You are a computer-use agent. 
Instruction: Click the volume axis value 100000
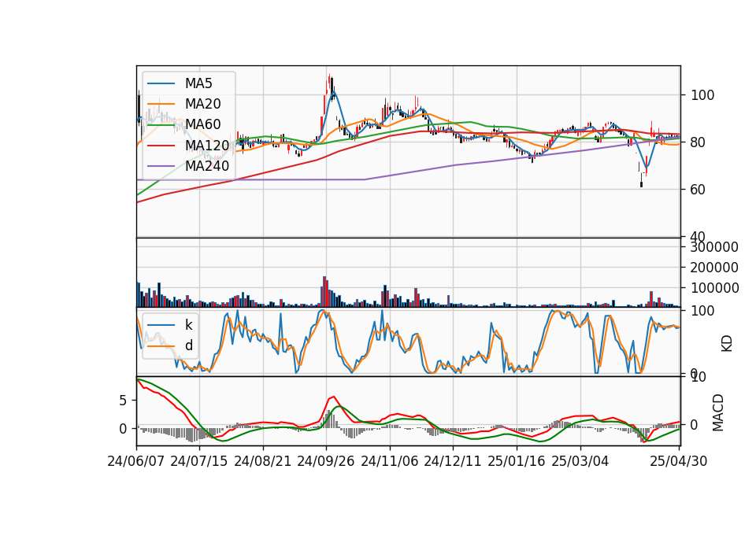click(x=714, y=288)
